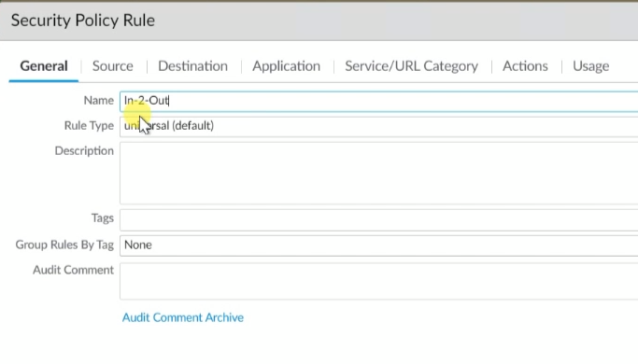
Task: Click the Security Policy Rule dialog title
Action: coord(83,21)
